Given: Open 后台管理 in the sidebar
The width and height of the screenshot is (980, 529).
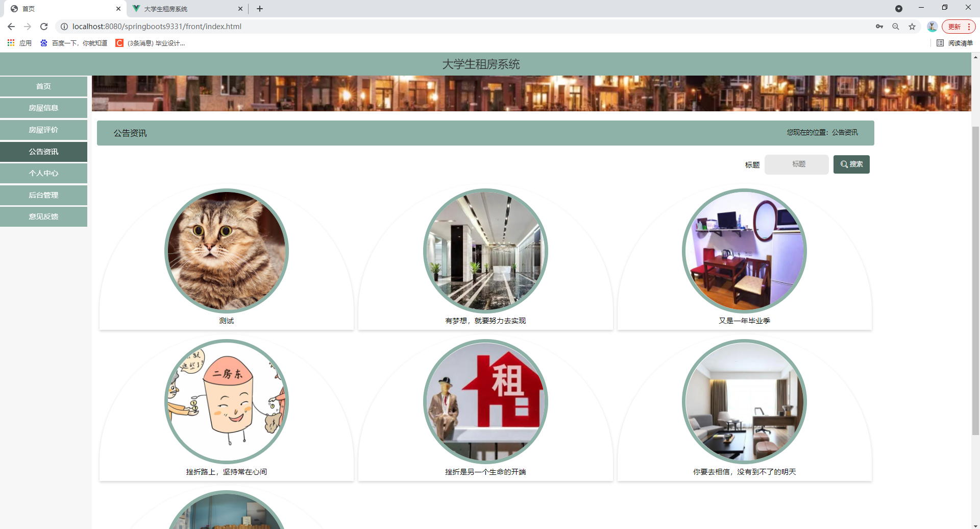Looking at the screenshot, I should [x=43, y=195].
